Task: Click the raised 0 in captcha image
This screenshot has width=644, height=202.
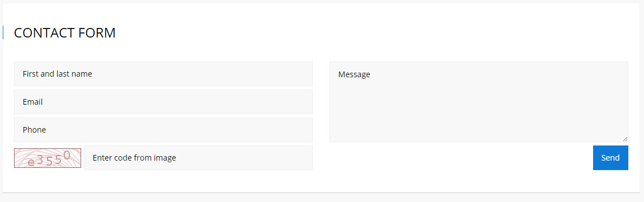Action: click(67, 155)
